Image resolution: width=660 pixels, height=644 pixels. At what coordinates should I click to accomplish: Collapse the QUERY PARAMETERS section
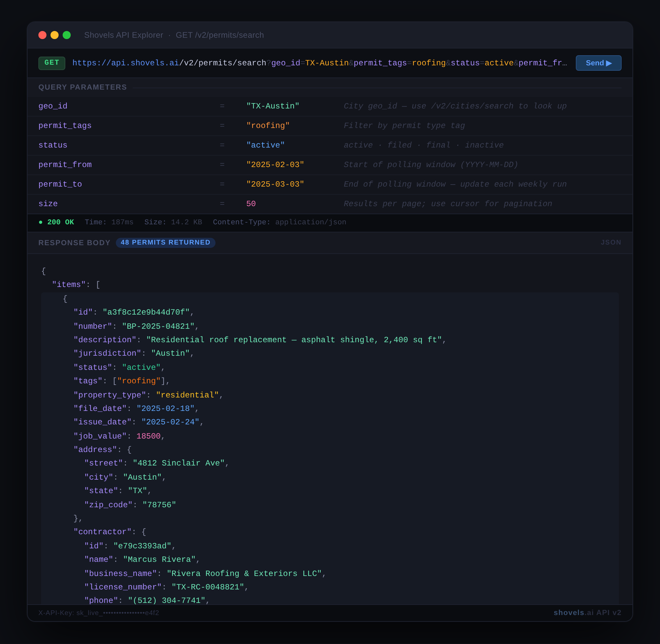click(x=82, y=87)
